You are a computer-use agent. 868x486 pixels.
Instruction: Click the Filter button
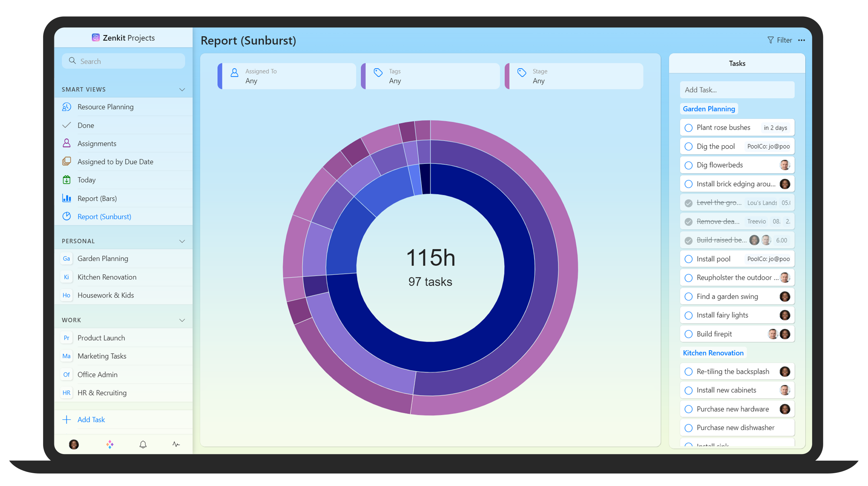(780, 40)
